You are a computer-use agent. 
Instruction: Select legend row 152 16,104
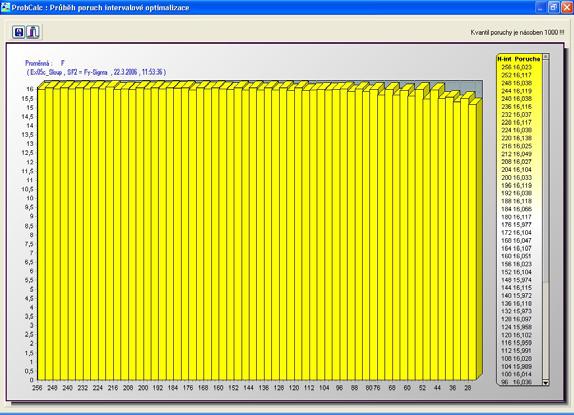coord(517,272)
